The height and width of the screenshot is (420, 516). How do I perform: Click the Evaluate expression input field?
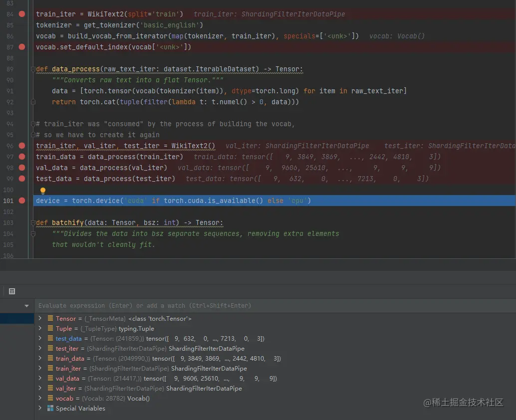276,306
